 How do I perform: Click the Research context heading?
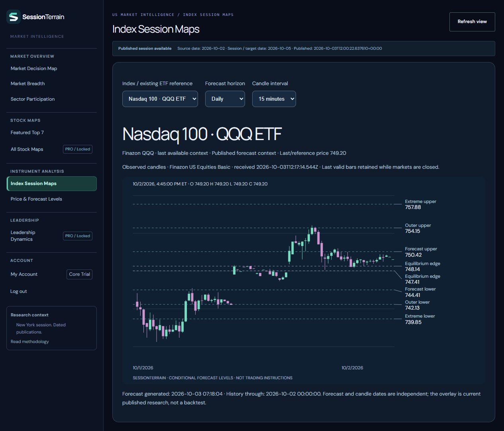click(29, 315)
